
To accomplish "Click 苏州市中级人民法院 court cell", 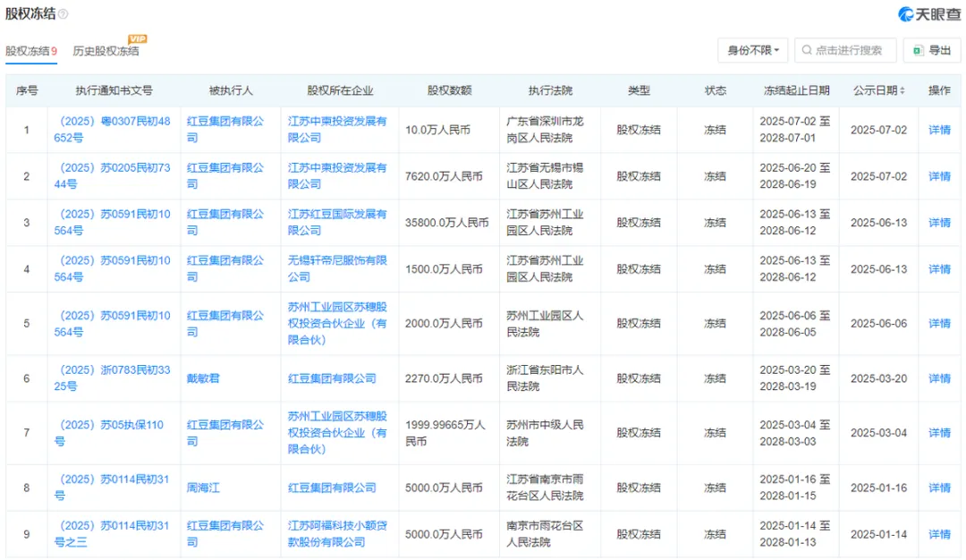I will 545,432.
